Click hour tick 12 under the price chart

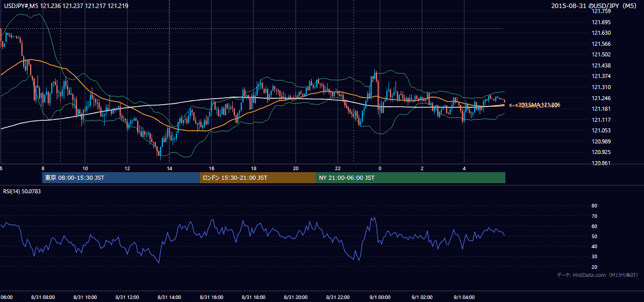[127, 169]
